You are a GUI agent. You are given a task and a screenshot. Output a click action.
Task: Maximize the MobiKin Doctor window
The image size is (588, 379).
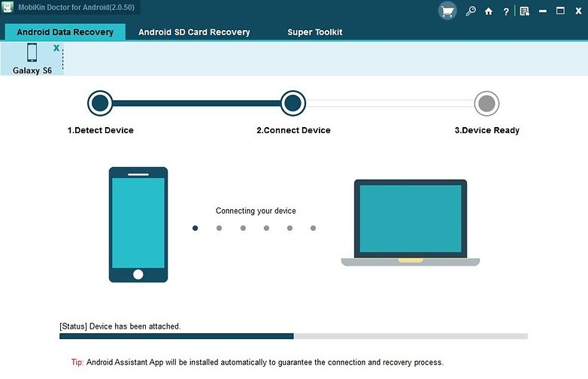tap(560, 11)
